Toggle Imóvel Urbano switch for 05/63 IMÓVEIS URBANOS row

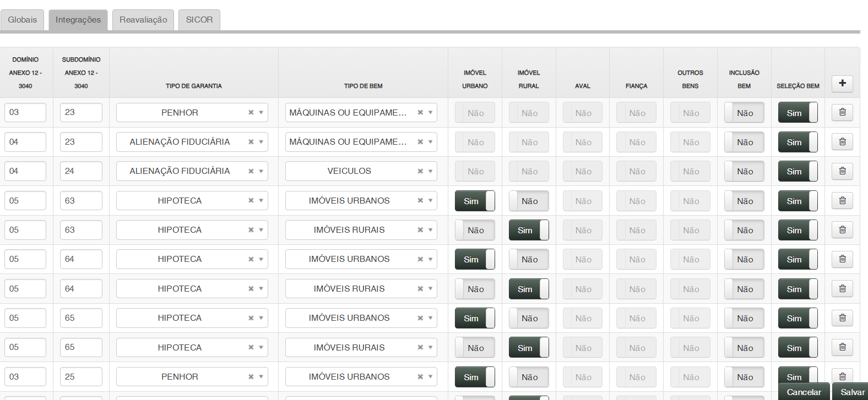pyautogui.click(x=475, y=201)
